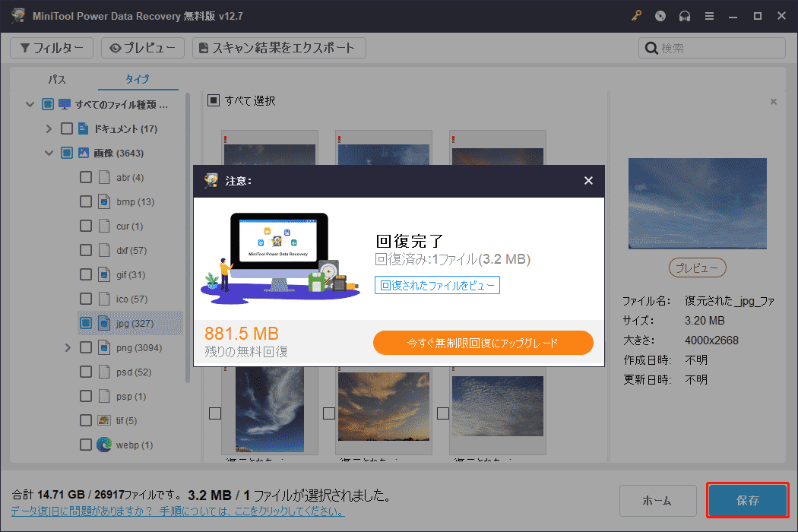798x532 pixels.
Task: Select the タイプ tab
Action: coord(137,78)
